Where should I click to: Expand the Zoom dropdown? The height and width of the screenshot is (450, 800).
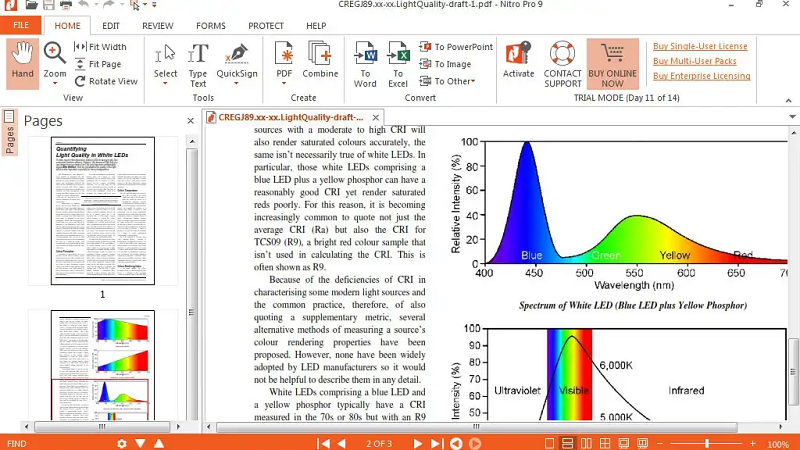54,84
